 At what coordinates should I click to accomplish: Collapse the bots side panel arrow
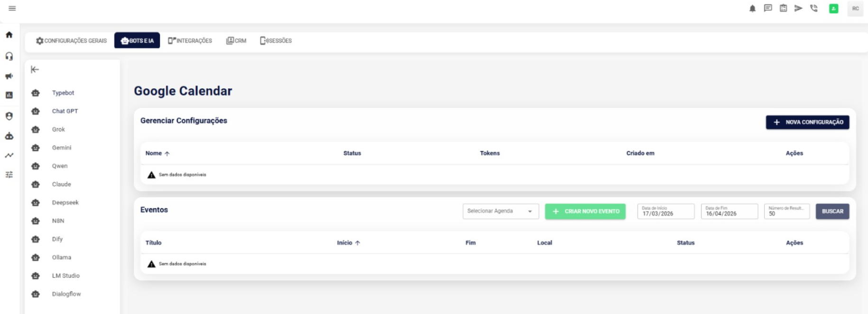click(x=35, y=70)
